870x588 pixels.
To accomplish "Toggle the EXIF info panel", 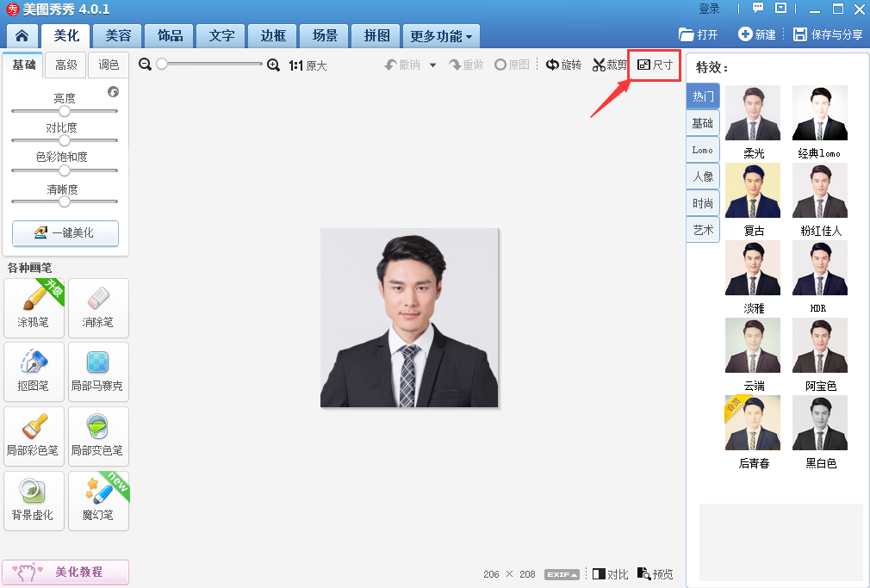I will pos(562,574).
